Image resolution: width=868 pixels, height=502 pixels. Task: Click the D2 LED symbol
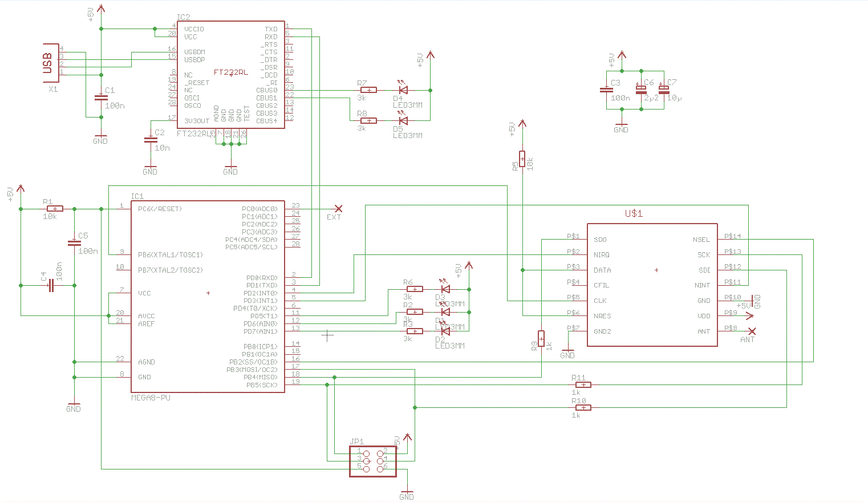tap(445, 331)
